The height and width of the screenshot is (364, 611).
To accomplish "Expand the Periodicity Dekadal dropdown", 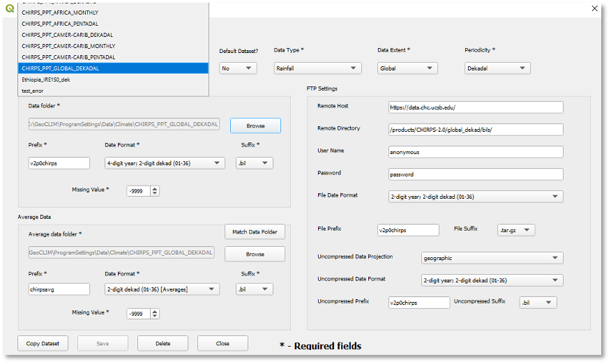I will (x=497, y=68).
